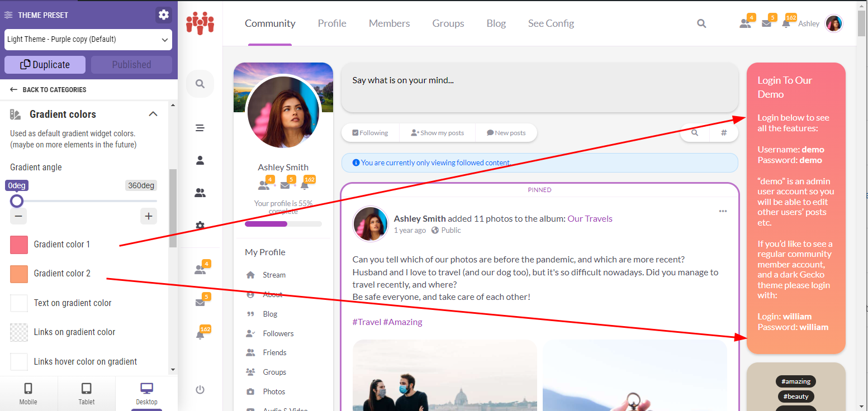
Task: Click the sidebar power logout icon
Action: (x=200, y=390)
